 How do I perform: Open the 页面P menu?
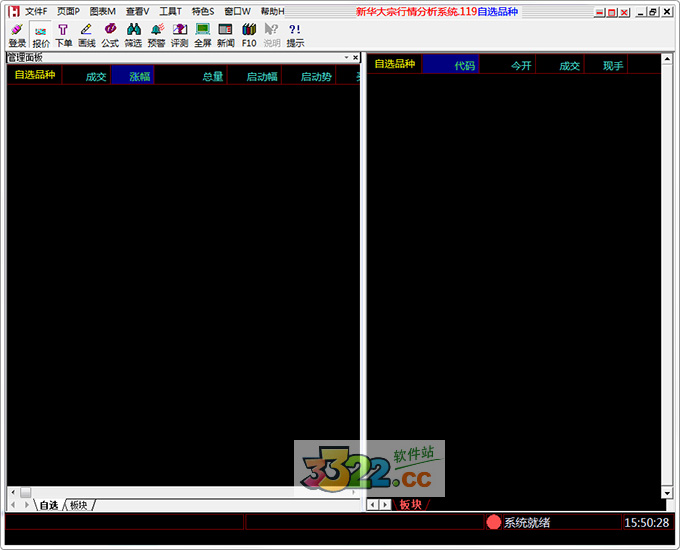(69, 11)
